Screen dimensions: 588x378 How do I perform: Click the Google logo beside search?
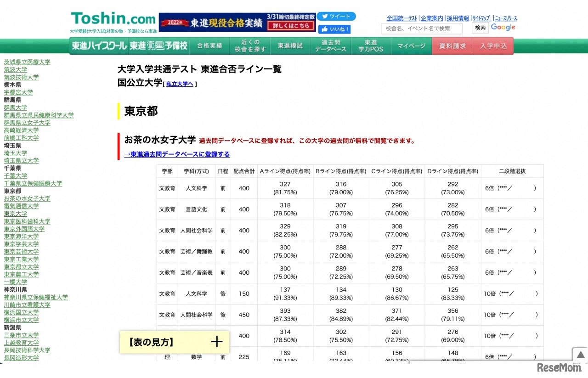(503, 28)
